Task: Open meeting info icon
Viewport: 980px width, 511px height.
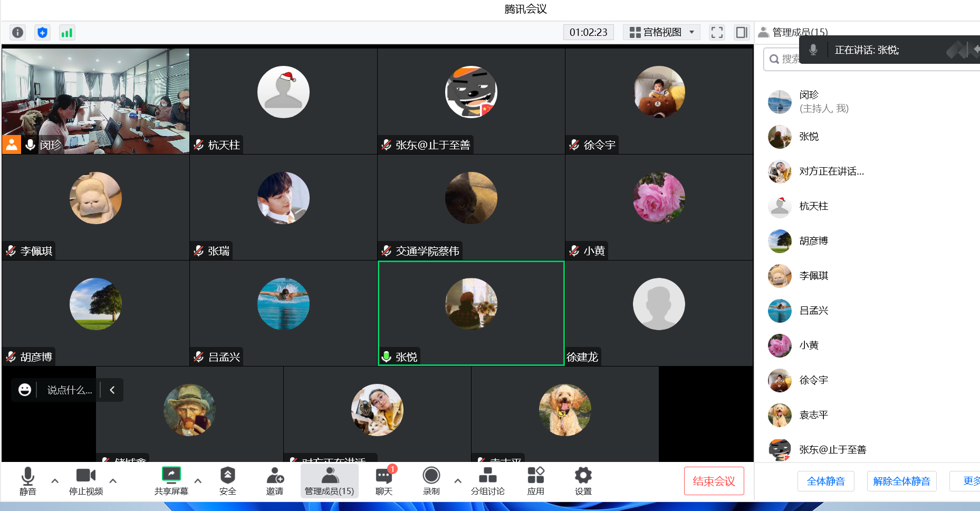Action: pos(17,33)
